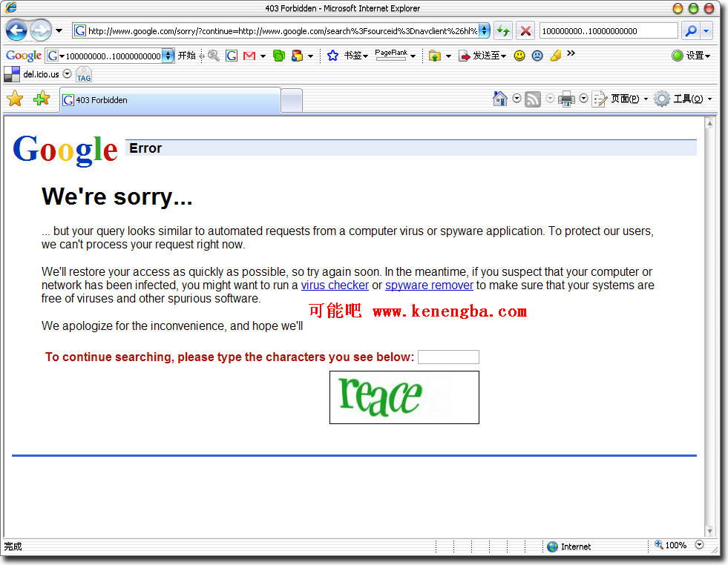
Task: Select the 403 Forbidden tab
Action: click(x=169, y=100)
